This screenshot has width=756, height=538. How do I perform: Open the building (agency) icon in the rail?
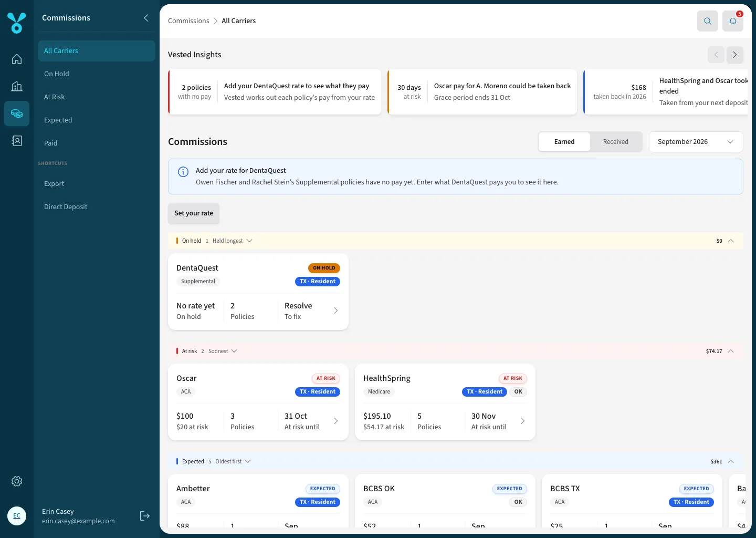[17, 86]
